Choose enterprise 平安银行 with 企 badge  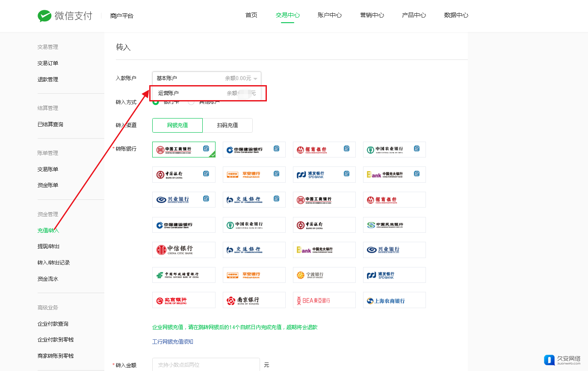coord(254,175)
